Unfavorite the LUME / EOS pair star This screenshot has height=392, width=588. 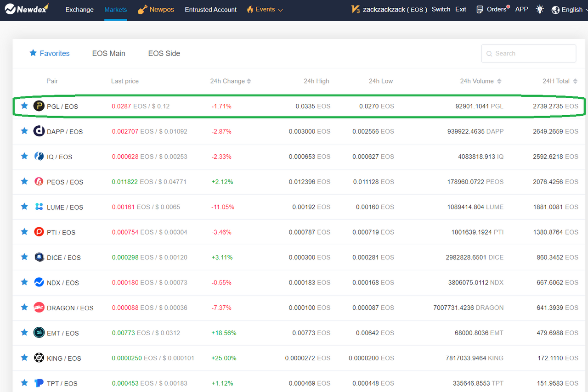tap(24, 207)
